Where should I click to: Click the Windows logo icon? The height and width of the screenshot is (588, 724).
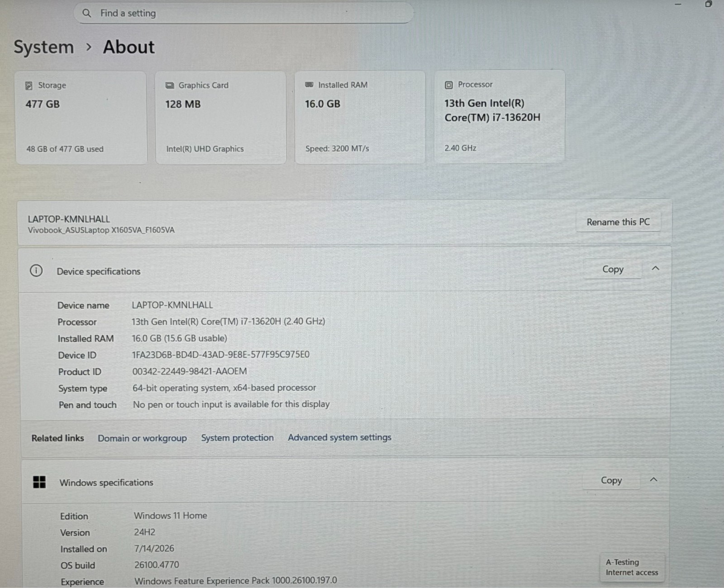(39, 482)
